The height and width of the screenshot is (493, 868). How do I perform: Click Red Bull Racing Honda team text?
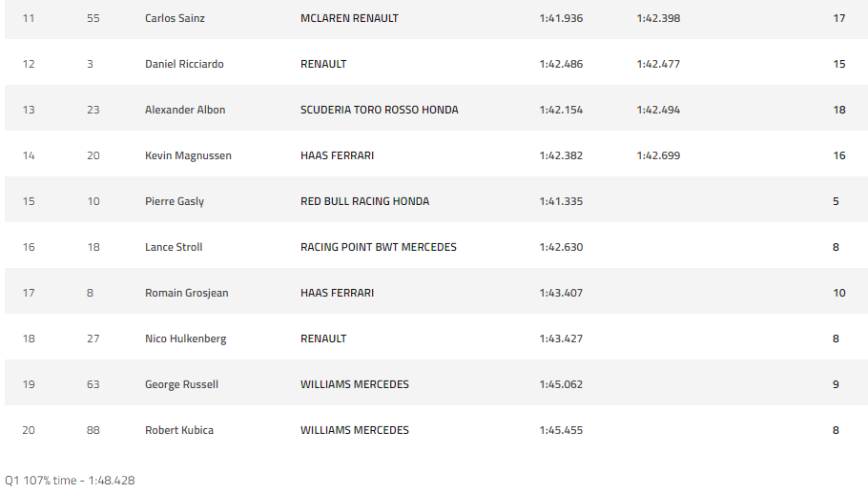(364, 201)
